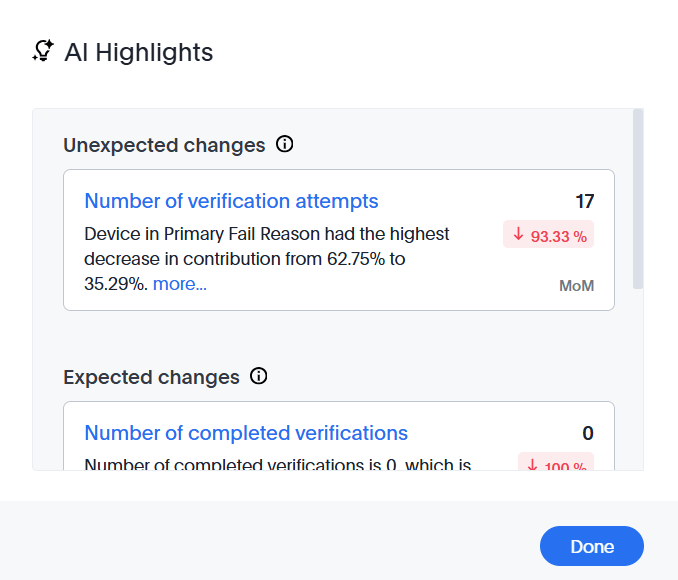Click the down arrow in 93.33% badge
The height and width of the screenshot is (580, 678).
coord(518,235)
